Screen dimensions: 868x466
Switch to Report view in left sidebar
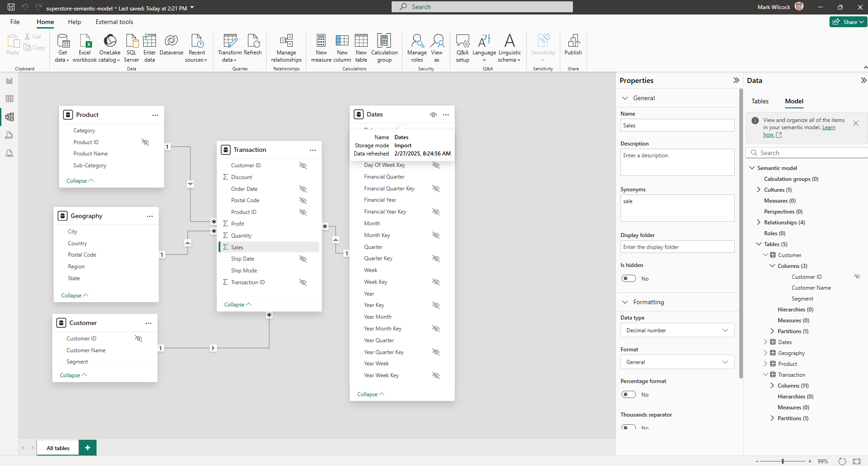10,80
